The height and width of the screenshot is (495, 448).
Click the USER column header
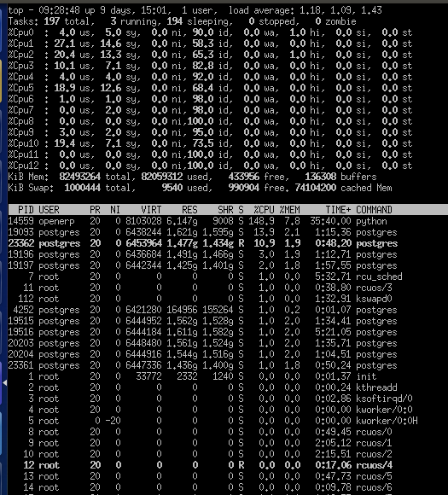pyautogui.click(x=49, y=210)
